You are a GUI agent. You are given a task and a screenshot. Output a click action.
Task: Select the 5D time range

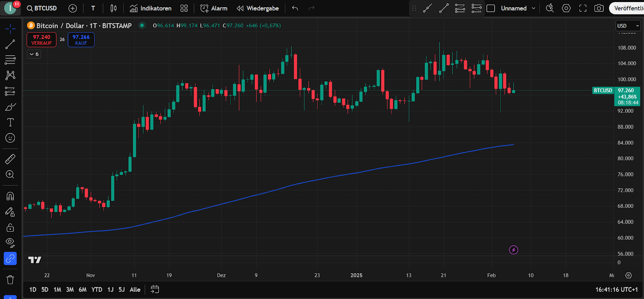45,289
